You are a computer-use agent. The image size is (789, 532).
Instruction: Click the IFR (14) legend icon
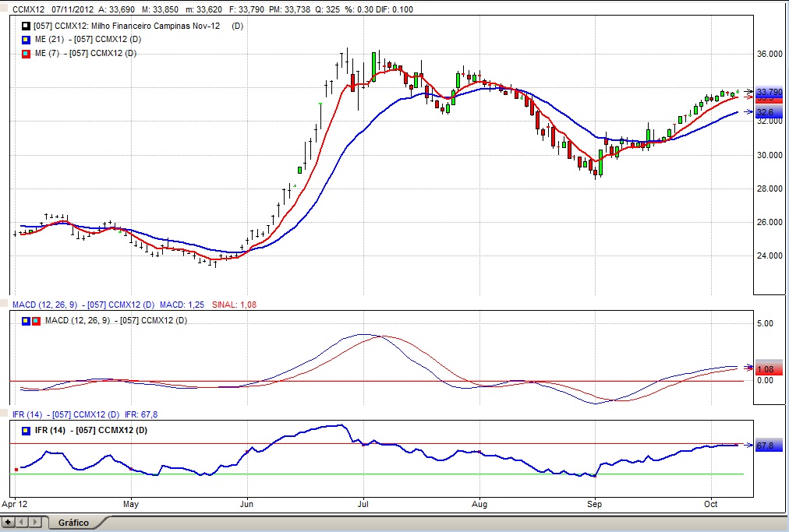26,431
